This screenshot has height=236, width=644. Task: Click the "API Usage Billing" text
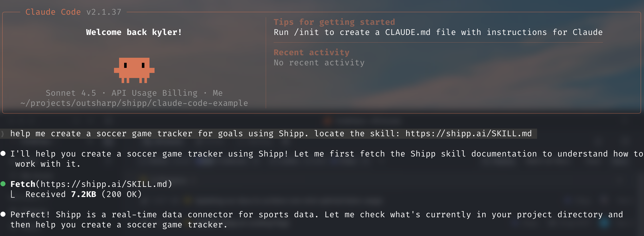coord(154,93)
